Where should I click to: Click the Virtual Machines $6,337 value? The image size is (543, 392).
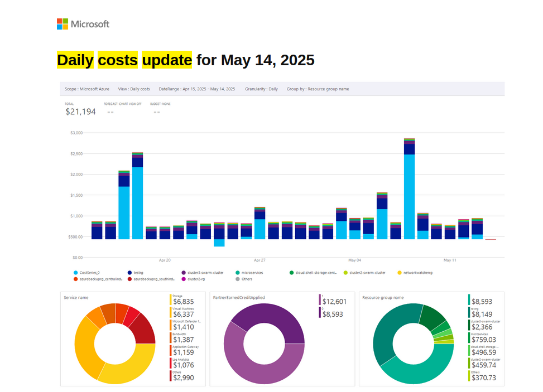pyautogui.click(x=184, y=314)
